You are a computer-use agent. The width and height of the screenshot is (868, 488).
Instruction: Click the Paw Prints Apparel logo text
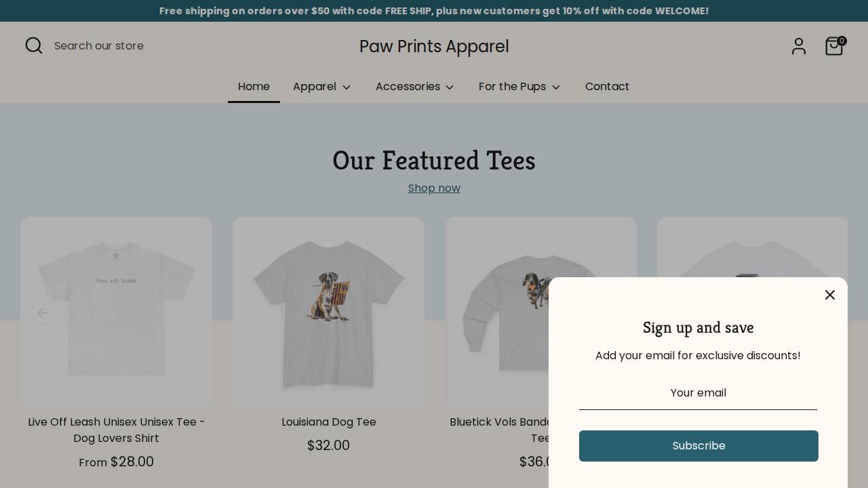tap(434, 46)
